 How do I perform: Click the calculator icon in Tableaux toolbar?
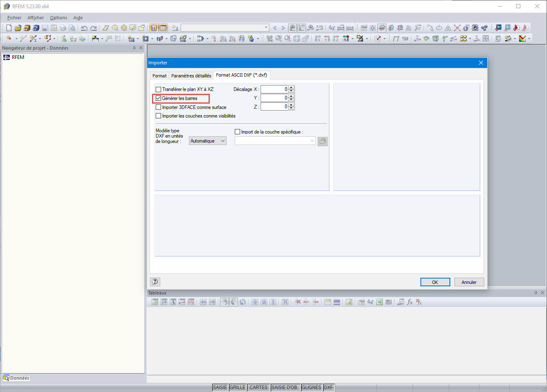pos(388,302)
